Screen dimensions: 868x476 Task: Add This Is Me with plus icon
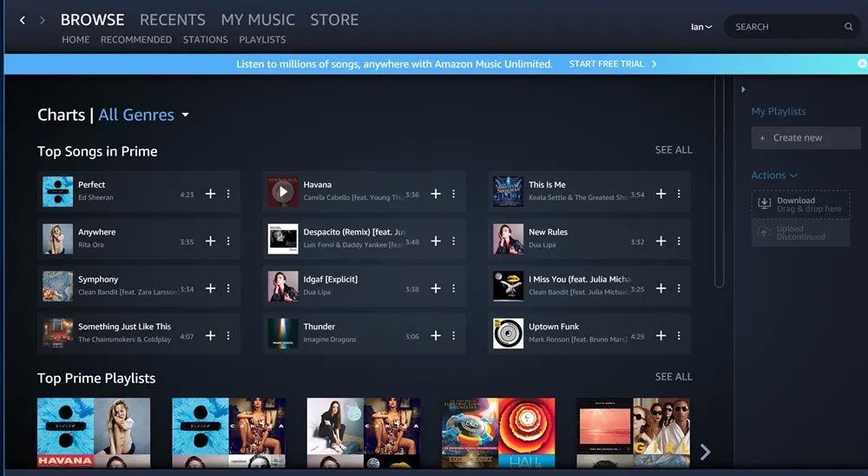[661, 194]
